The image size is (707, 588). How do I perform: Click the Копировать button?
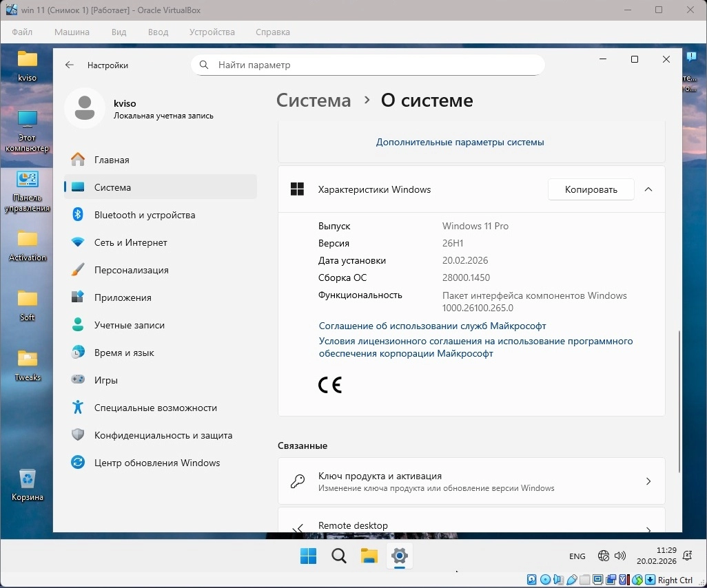(591, 189)
